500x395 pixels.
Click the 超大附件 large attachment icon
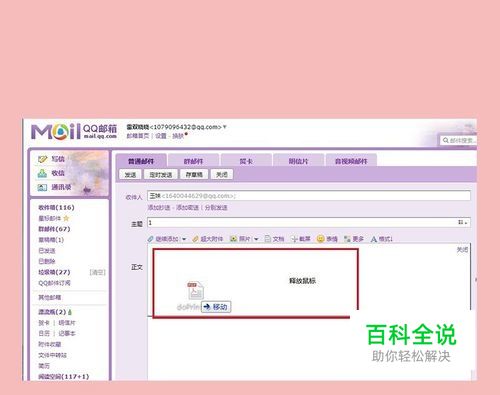[195, 239]
